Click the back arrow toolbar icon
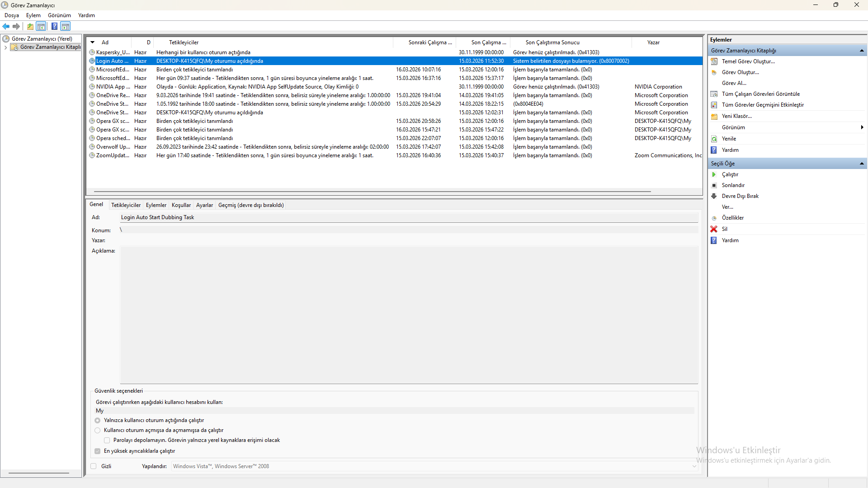Image resolution: width=868 pixels, height=488 pixels. pos(6,26)
